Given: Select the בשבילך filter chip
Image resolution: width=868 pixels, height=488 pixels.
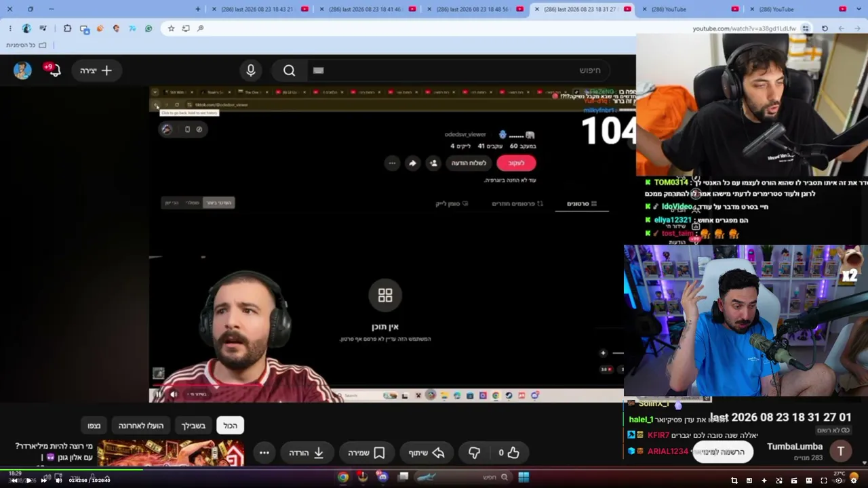Looking at the screenshot, I should [x=193, y=426].
